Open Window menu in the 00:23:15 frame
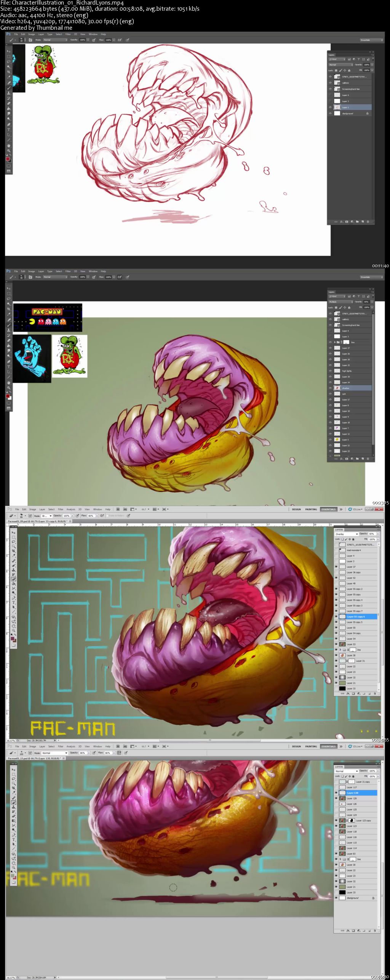The width and height of the screenshot is (390, 980). click(93, 271)
